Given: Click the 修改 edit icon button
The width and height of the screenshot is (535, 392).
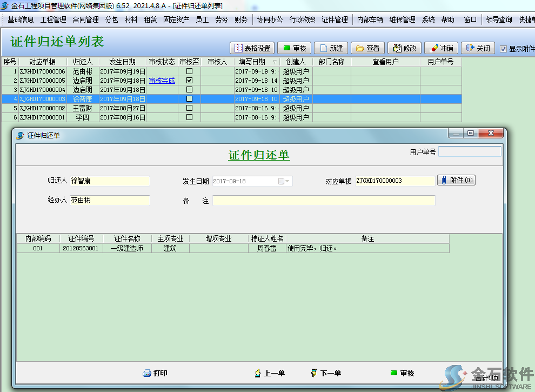Looking at the screenshot, I should tap(404, 48).
